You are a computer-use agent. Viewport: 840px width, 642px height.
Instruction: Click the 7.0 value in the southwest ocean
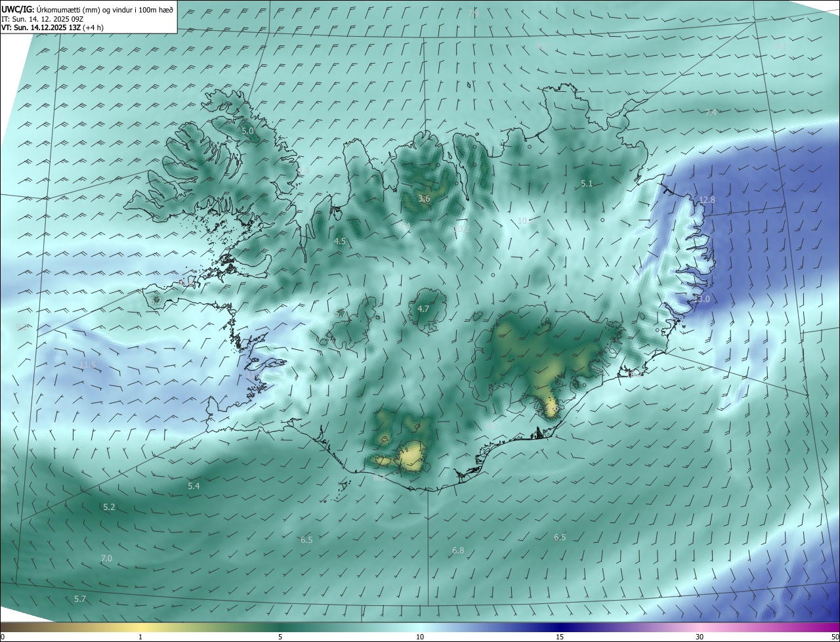(106, 559)
